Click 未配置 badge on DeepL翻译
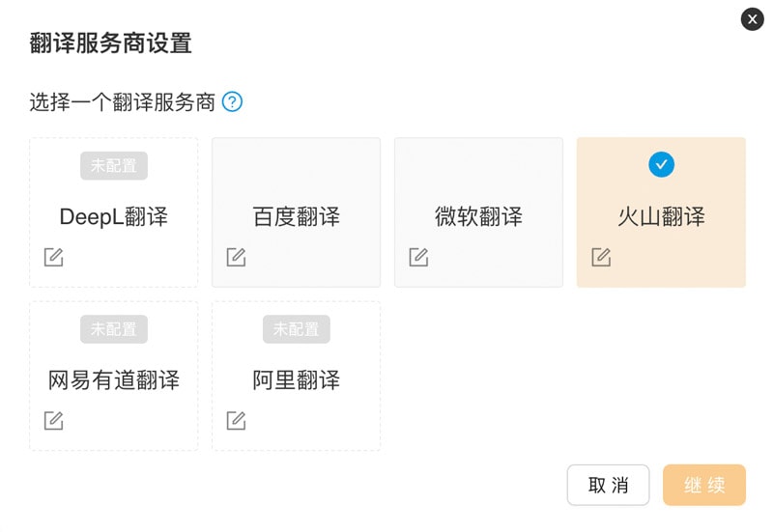The width and height of the screenshot is (773, 532). (x=114, y=165)
